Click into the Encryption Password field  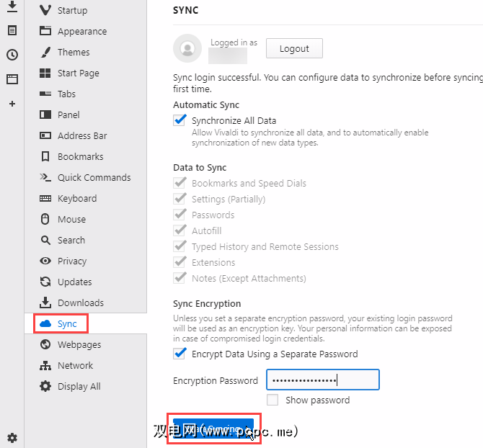[322, 380]
